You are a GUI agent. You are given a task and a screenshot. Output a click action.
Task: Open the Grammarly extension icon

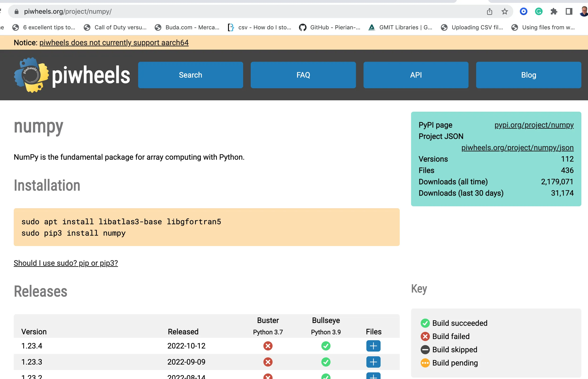coord(539,12)
